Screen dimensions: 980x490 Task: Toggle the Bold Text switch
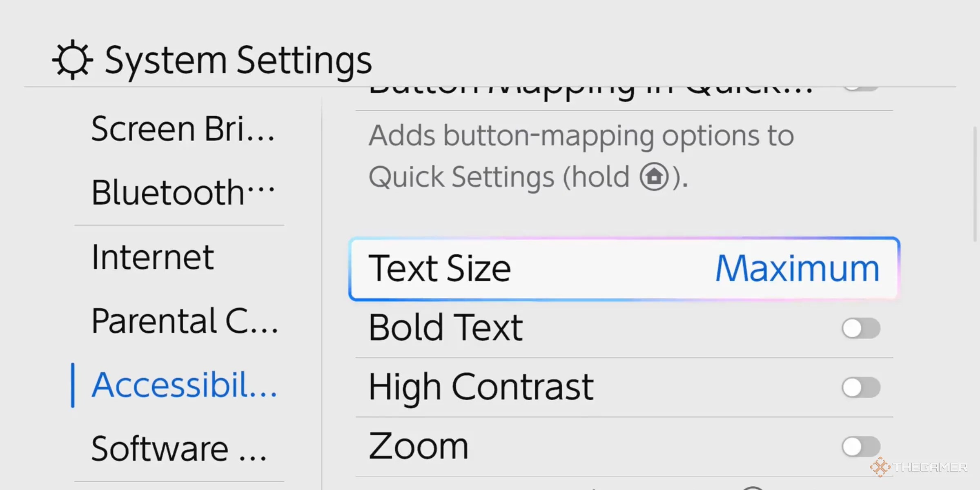(861, 328)
